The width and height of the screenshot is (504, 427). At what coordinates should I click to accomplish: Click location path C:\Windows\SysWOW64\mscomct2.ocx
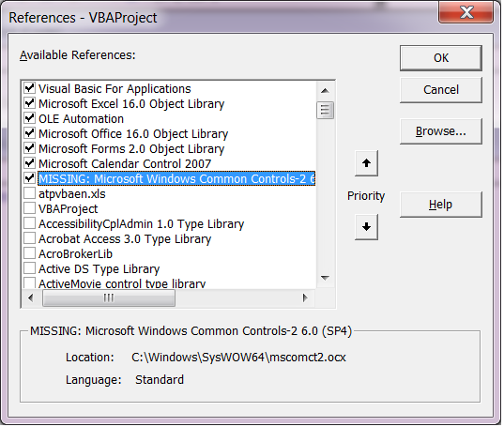239,358
